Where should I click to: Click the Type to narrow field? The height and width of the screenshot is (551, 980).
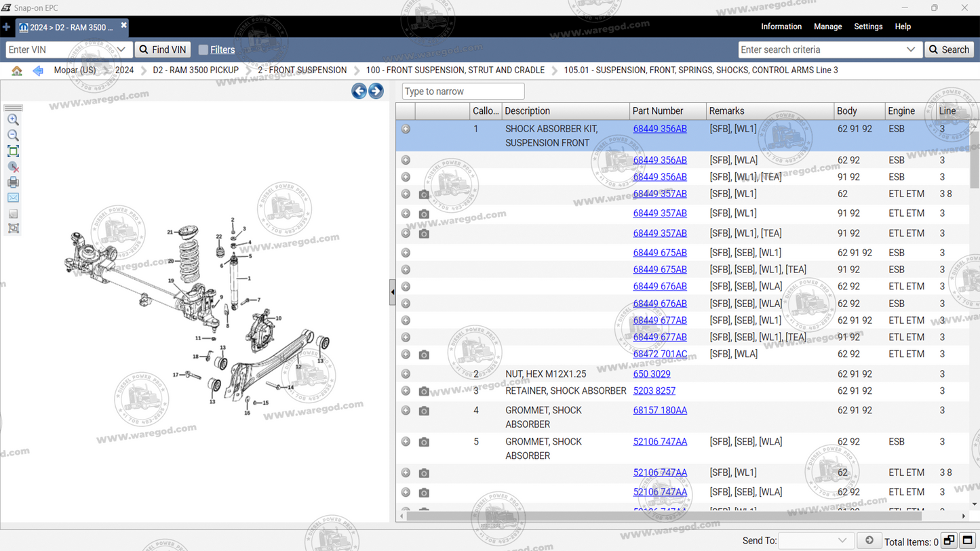point(463,91)
